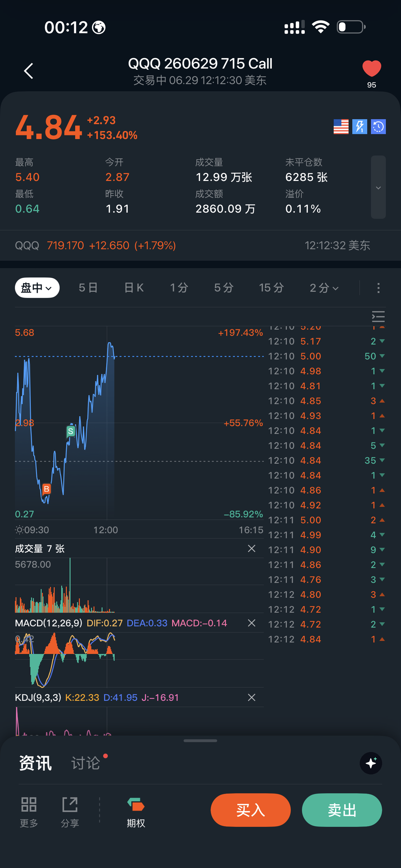Select the 12:12 4.80 trade row
The width and height of the screenshot is (401, 868).
pos(326,594)
